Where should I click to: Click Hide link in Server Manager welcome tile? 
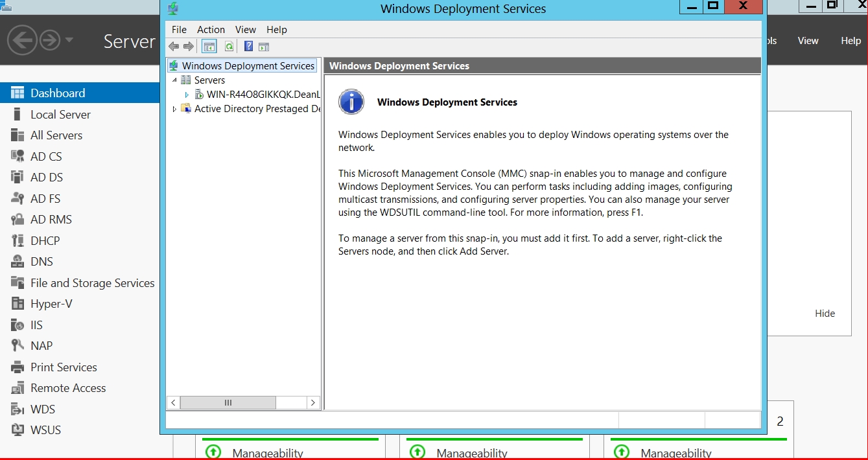pos(825,314)
